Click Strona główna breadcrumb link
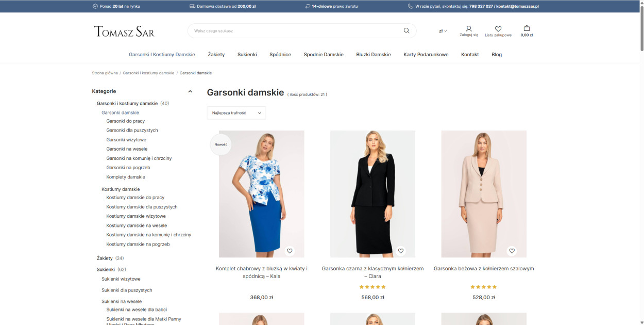The image size is (644, 325). 105,73
